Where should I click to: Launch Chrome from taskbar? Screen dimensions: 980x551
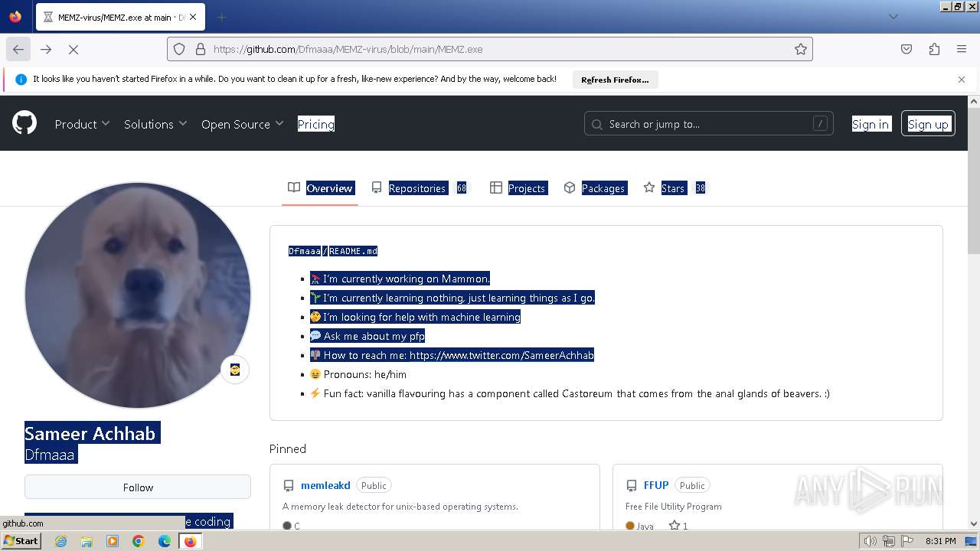[139, 541]
